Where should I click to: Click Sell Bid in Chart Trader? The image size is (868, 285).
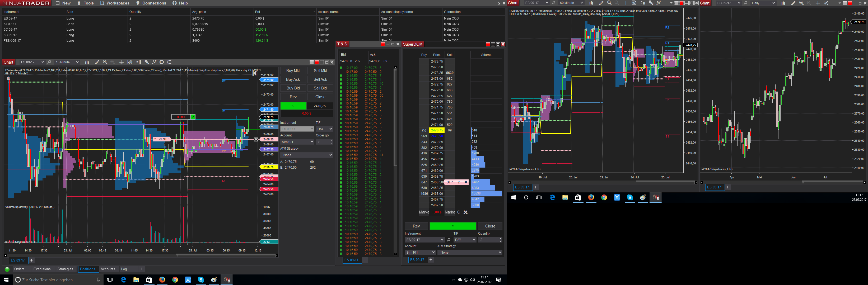(x=320, y=88)
